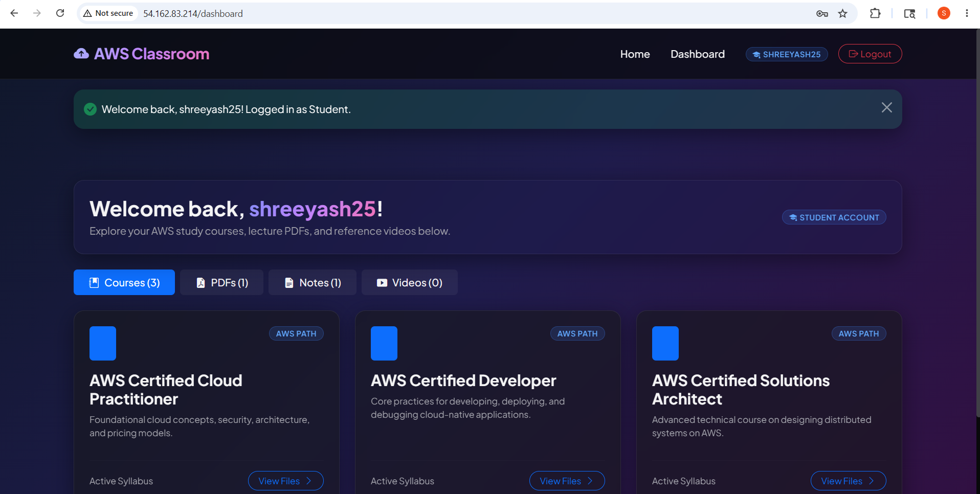
Task: Click the 'Welcome back, shreeyash25!' heading
Action: (x=236, y=209)
